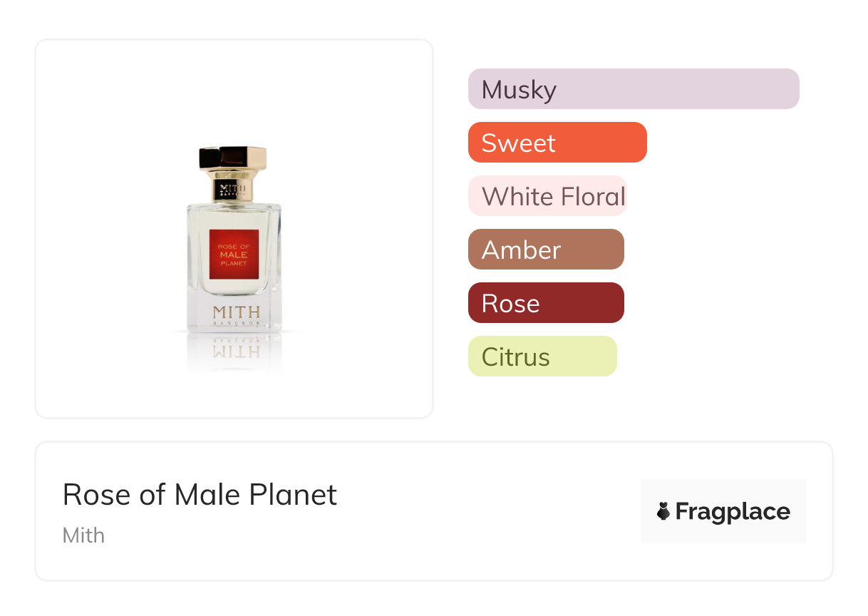Click the engraved collar below the bottle cap
The height and width of the screenshot is (616, 868).
click(x=233, y=190)
